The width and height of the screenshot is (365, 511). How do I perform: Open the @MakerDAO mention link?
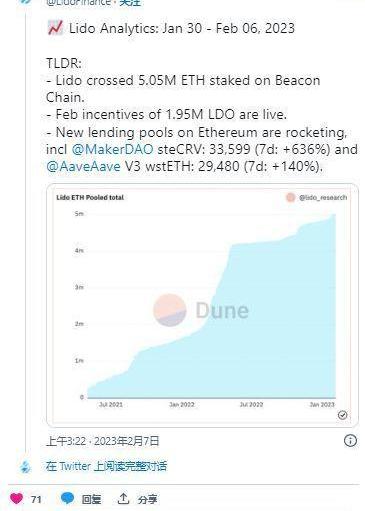click(x=113, y=149)
